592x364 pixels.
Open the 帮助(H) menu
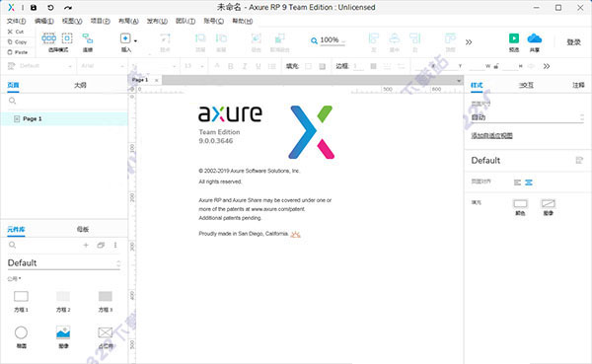coord(243,21)
